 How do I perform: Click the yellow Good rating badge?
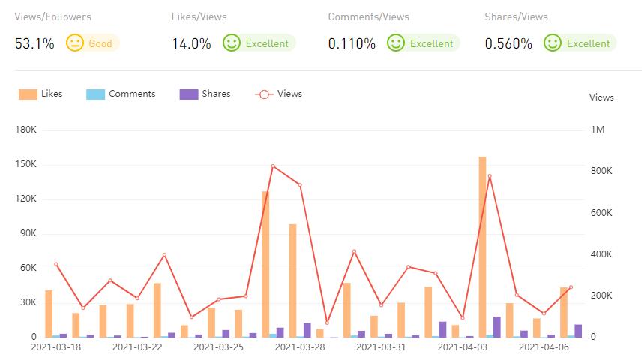coord(100,43)
